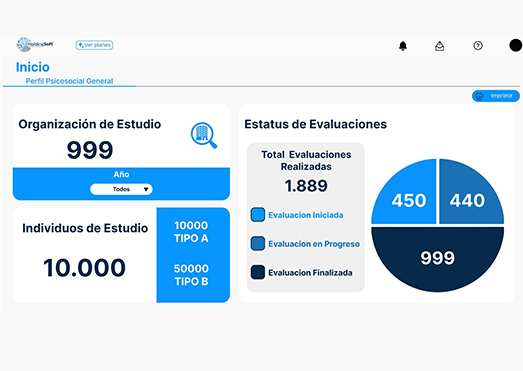
Task: Click the 50000 TIPO B value
Action: click(x=191, y=275)
